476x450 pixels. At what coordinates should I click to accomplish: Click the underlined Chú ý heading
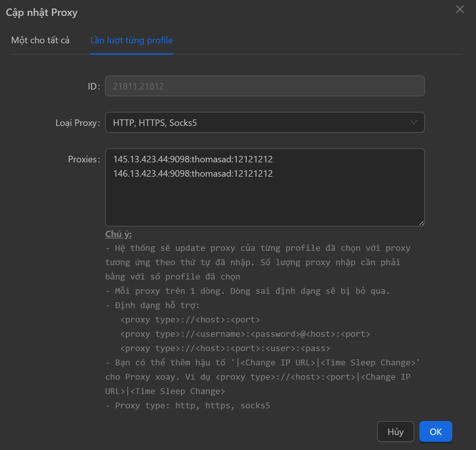pos(118,234)
